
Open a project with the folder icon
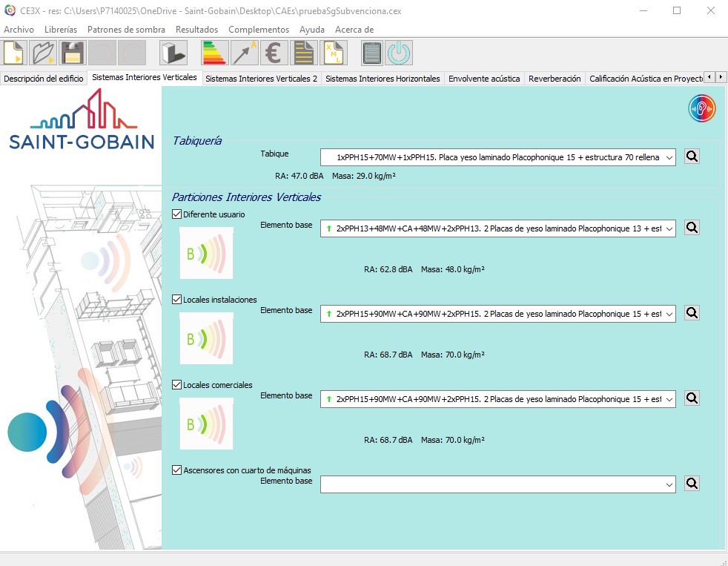tap(43, 53)
